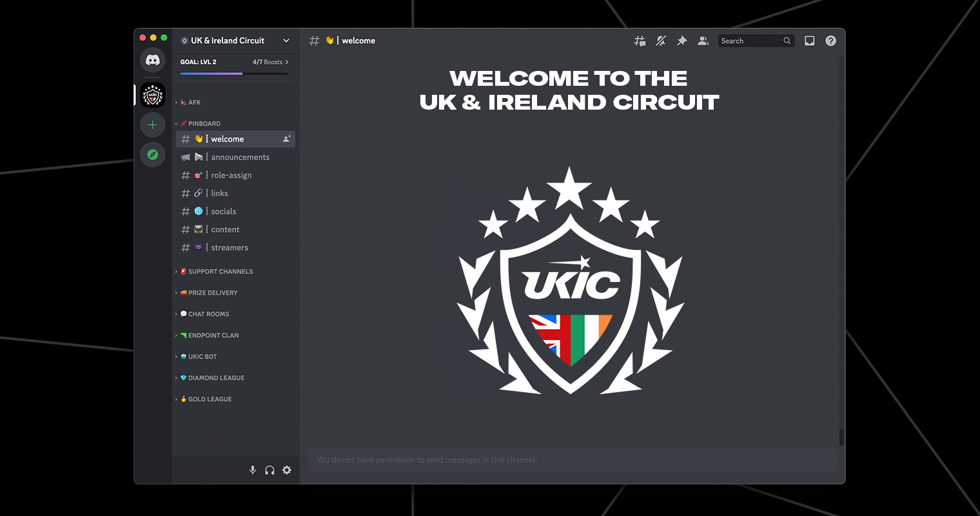Screen dimensions: 980x516
Task: Click the boost goal progress bar
Action: pyautogui.click(x=235, y=74)
